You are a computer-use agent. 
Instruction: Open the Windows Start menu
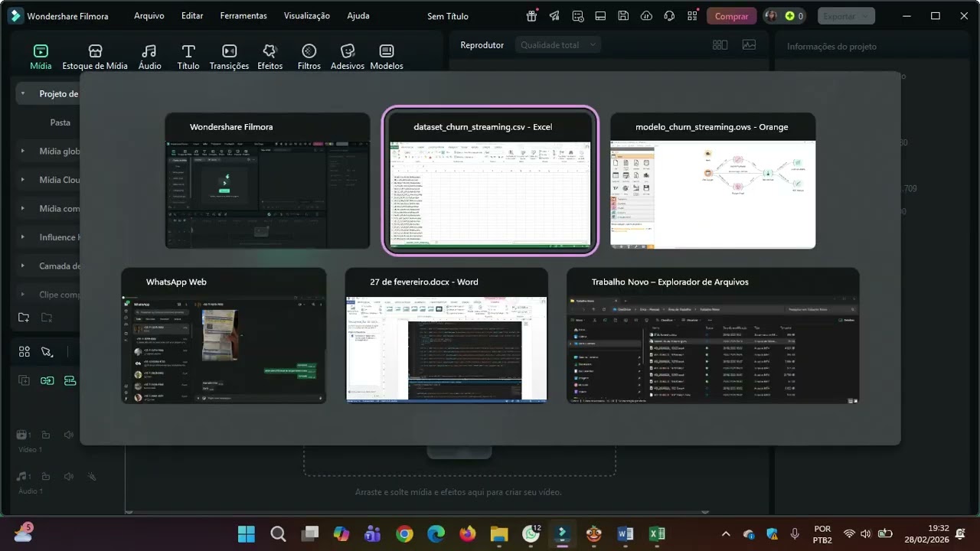point(247,533)
